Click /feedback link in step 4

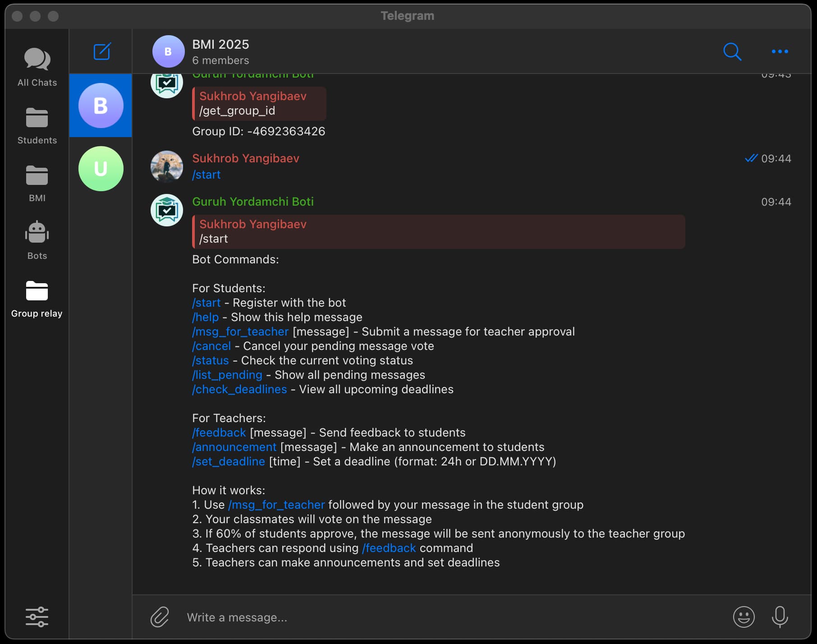click(x=389, y=548)
